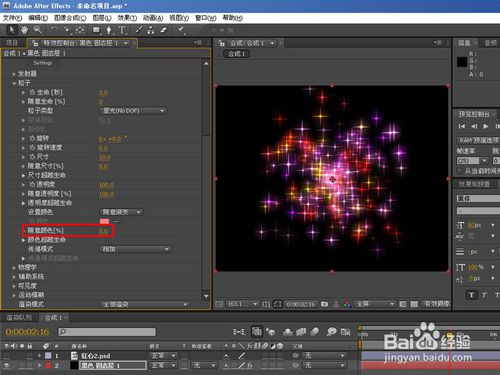500x375 pixels.
Task: Toggle visibility eye of layer 2
Action: click(x=7, y=365)
